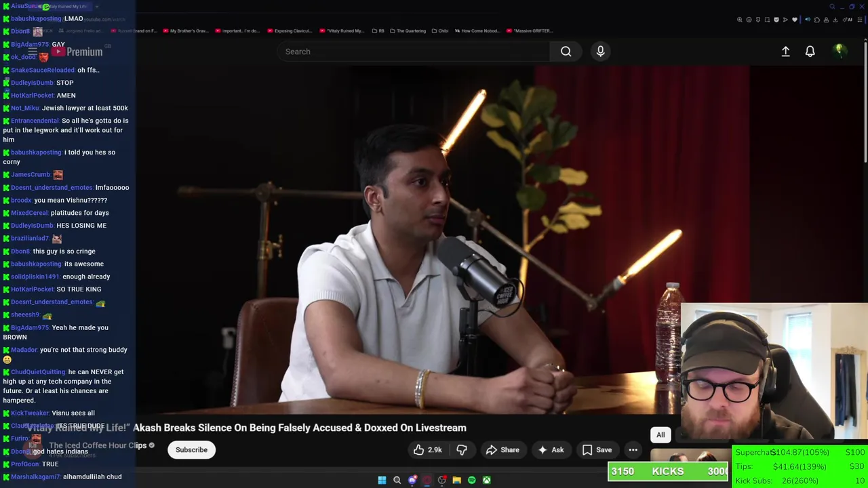Click chat username Marshalkagami7
This screenshot has height=488, width=868.
[35, 477]
